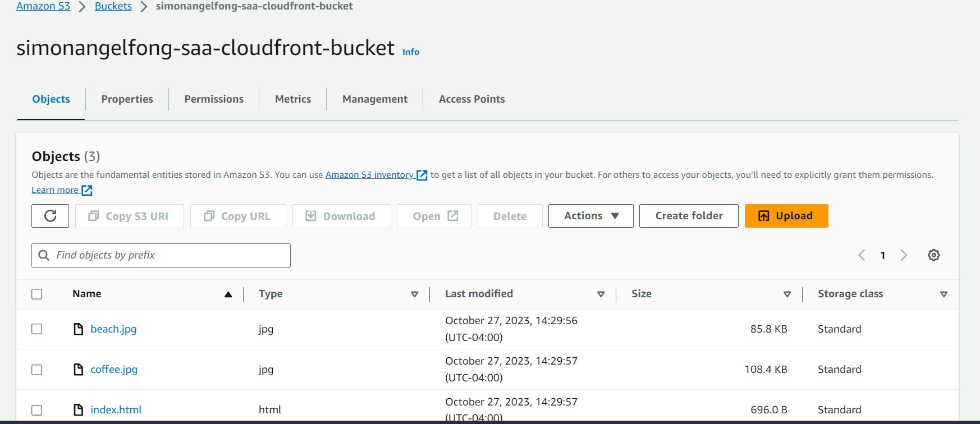Open the Buckets breadcrumb link
The image size is (980, 424).
pyautogui.click(x=113, y=6)
